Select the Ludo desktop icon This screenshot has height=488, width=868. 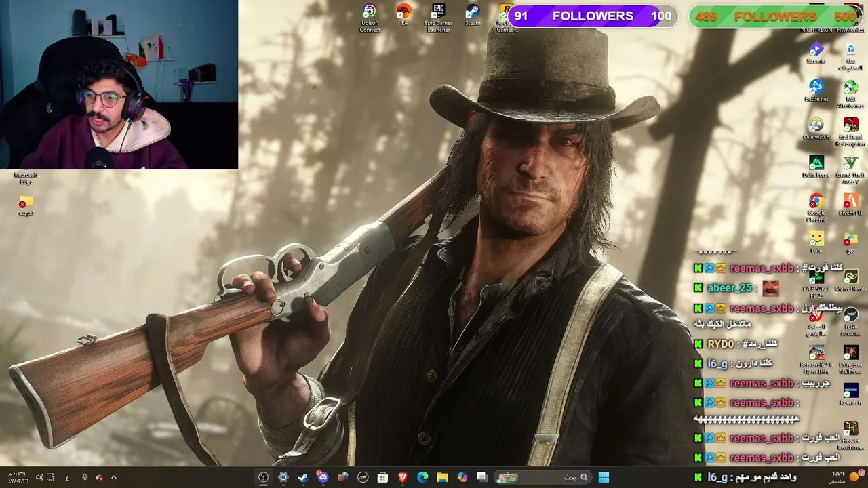pos(816,243)
